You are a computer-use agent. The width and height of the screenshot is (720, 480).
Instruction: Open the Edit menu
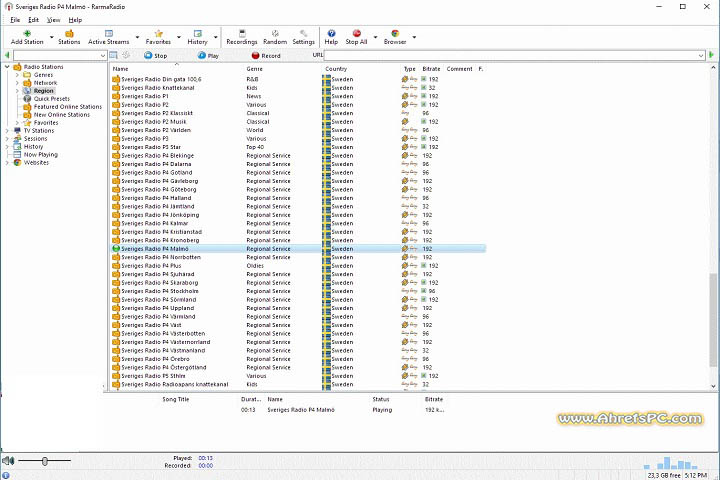(x=34, y=20)
